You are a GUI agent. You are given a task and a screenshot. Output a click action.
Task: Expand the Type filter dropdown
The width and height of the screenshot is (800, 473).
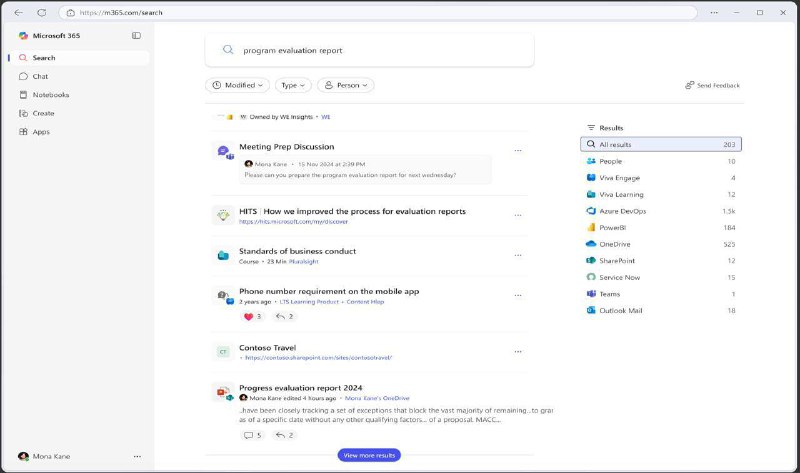pyautogui.click(x=293, y=85)
